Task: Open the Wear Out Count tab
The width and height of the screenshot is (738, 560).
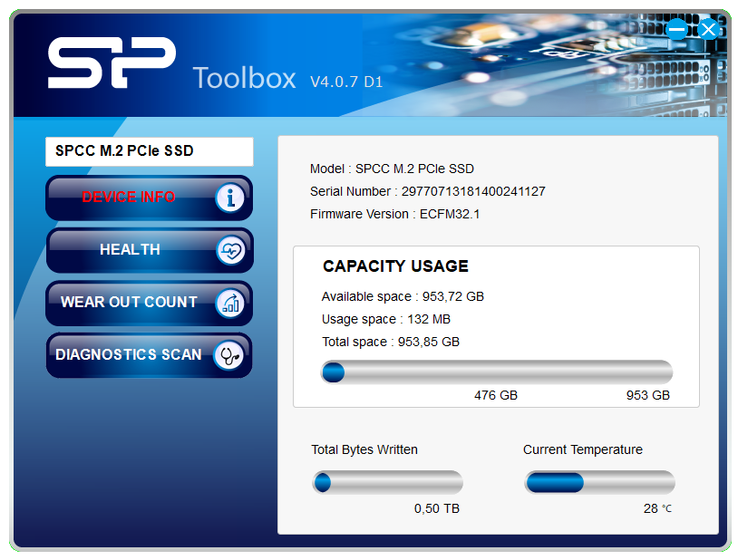Action: tap(150, 303)
